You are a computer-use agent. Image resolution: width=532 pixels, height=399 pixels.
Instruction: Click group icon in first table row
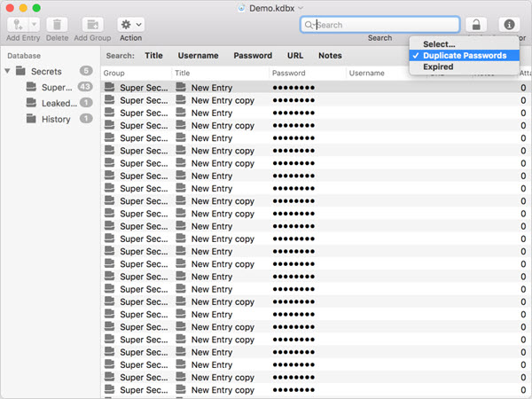tap(109, 87)
